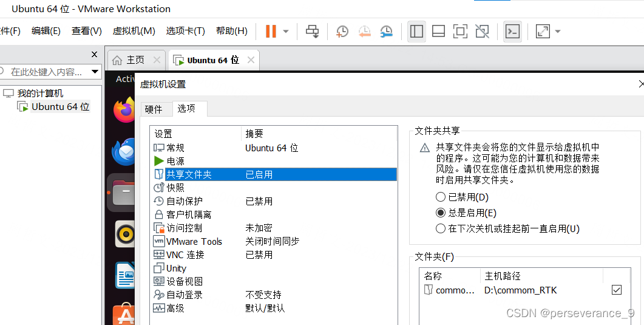The width and height of the screenshot is (644, 325).
Task: Select the Unity settings row
Action: (274, 269)
